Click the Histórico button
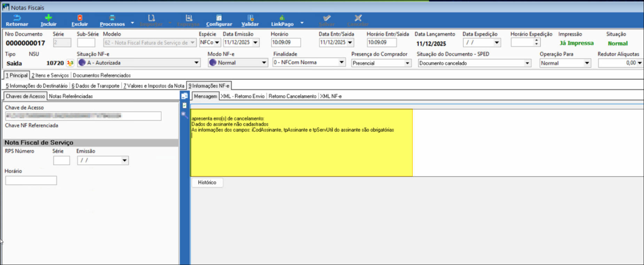The height and width of the screenshot is (265, 644). point(207,182)
